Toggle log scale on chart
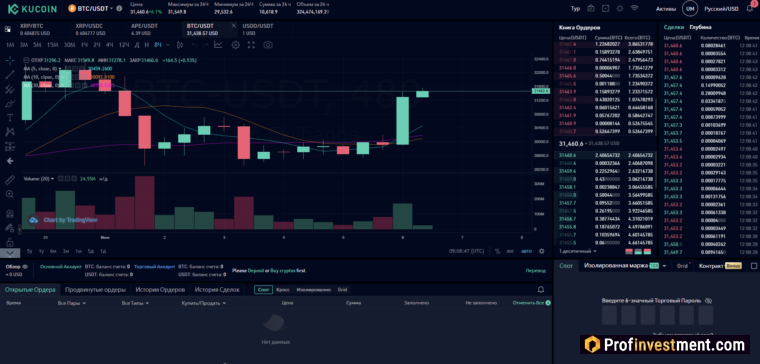 (510, 251)
